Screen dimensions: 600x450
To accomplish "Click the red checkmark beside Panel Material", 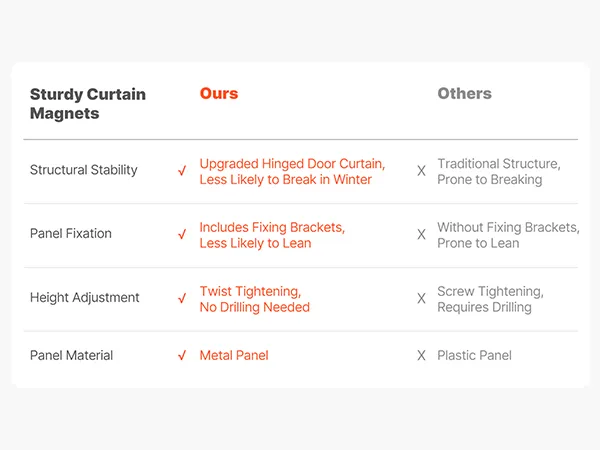I will tap(182, 356).
